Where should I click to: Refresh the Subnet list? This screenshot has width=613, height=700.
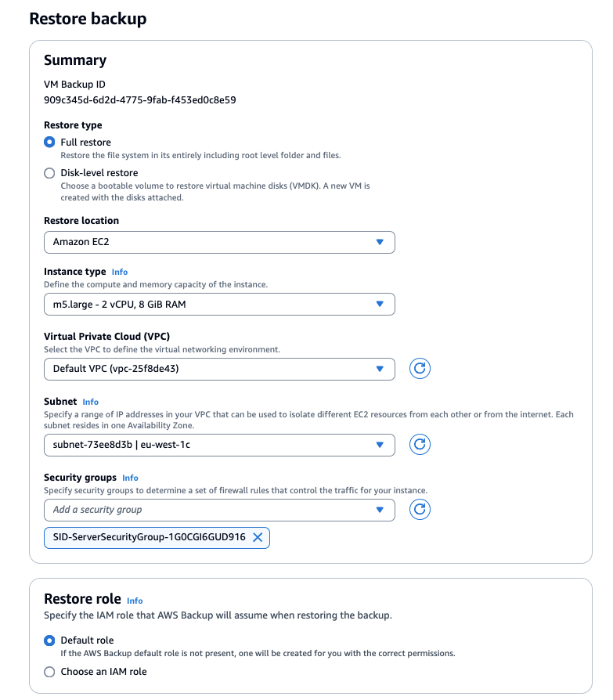(420, 444)
